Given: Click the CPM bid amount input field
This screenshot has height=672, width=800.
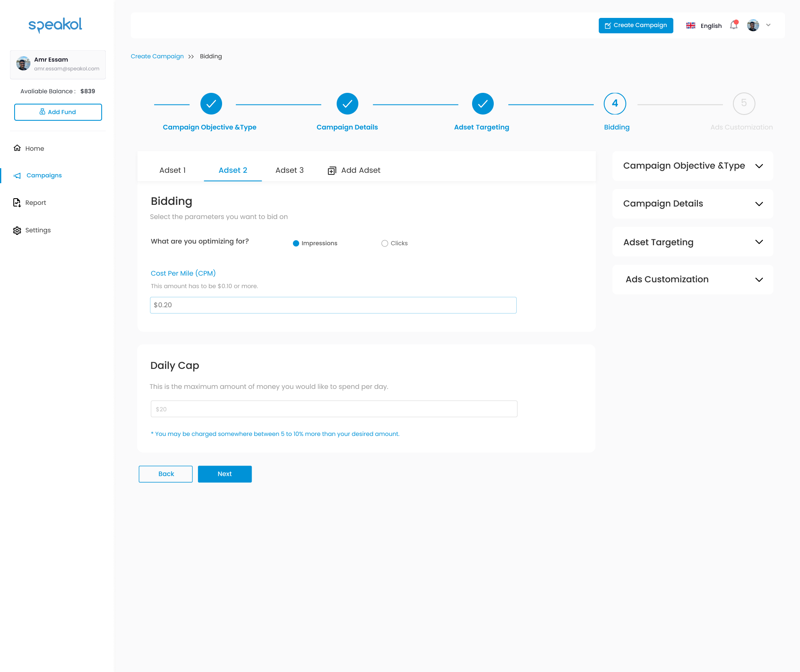Looking at the screenshot, I should tap(333, 305).
